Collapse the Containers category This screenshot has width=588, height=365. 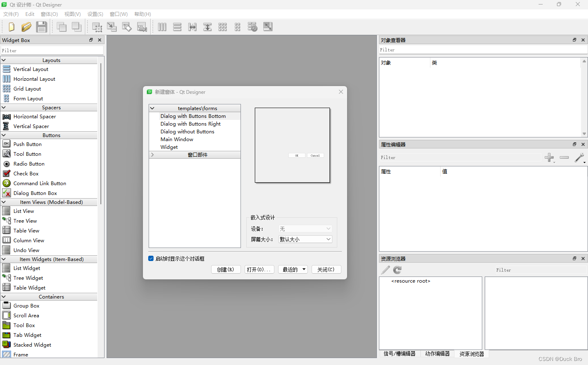(x=4, y=296)
